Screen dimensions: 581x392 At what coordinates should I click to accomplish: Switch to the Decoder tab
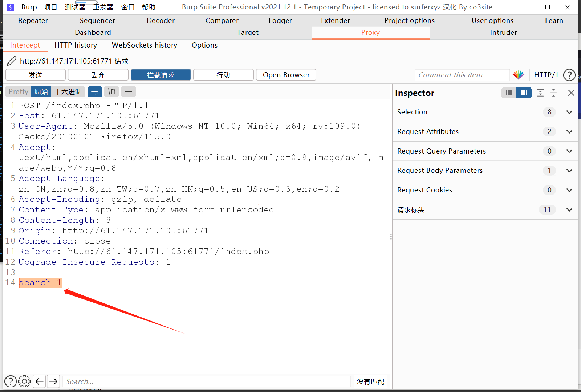click(161, 21)
